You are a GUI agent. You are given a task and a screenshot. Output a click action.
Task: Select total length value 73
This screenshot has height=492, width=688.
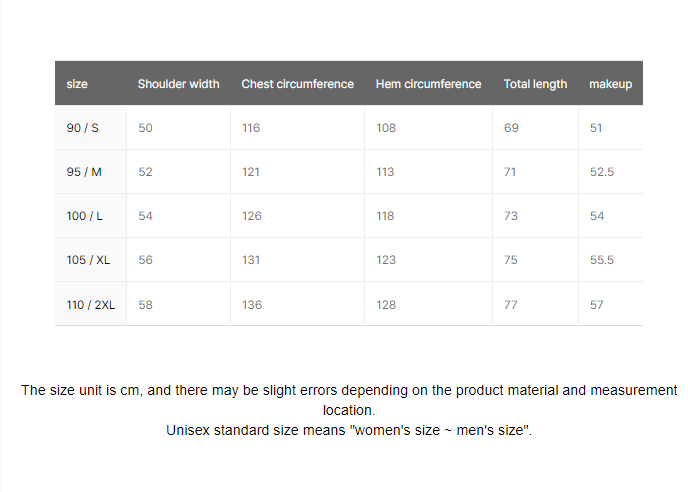coord(511,216)
